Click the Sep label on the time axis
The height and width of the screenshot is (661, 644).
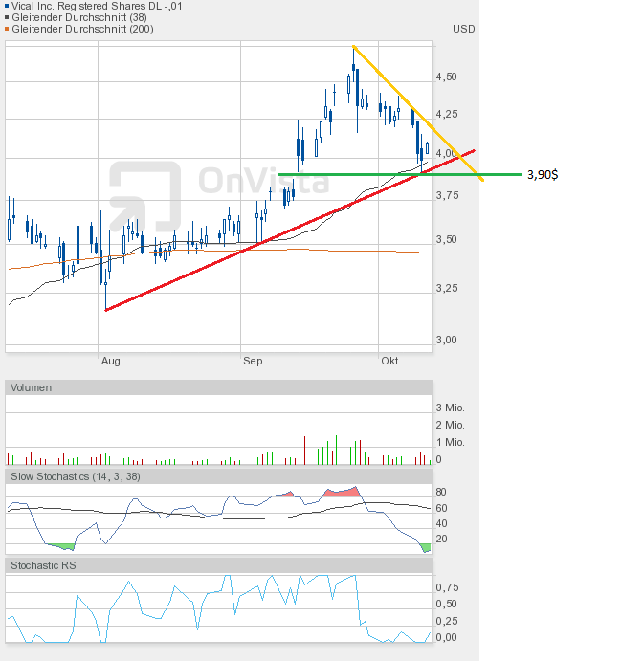253,361
